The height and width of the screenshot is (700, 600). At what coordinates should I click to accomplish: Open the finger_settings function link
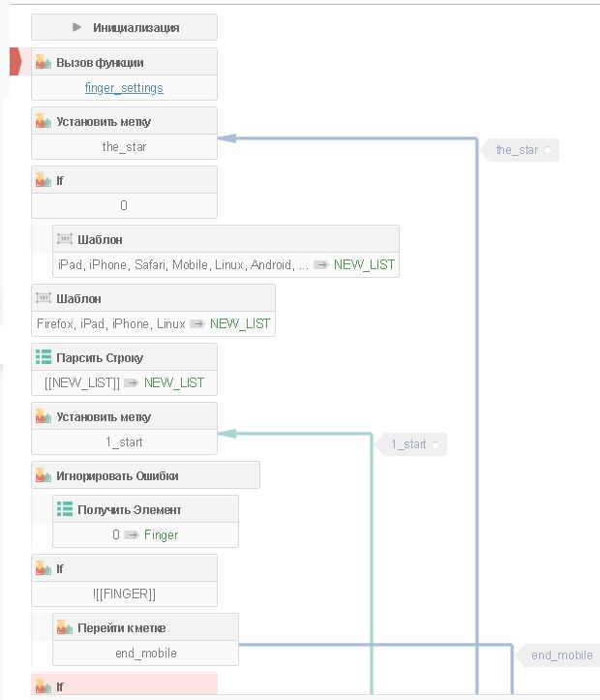[x=124, y=88]
